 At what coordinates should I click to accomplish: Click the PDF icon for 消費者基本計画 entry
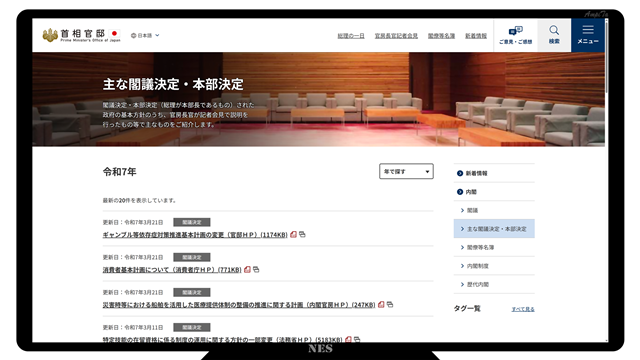[x=247, y=269]
